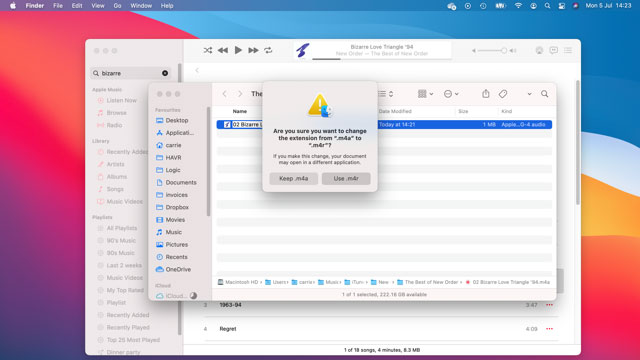Click the Music window scrollbar
Image resolution: width=640 pixels, height=360 pixels.
(578, 143)
